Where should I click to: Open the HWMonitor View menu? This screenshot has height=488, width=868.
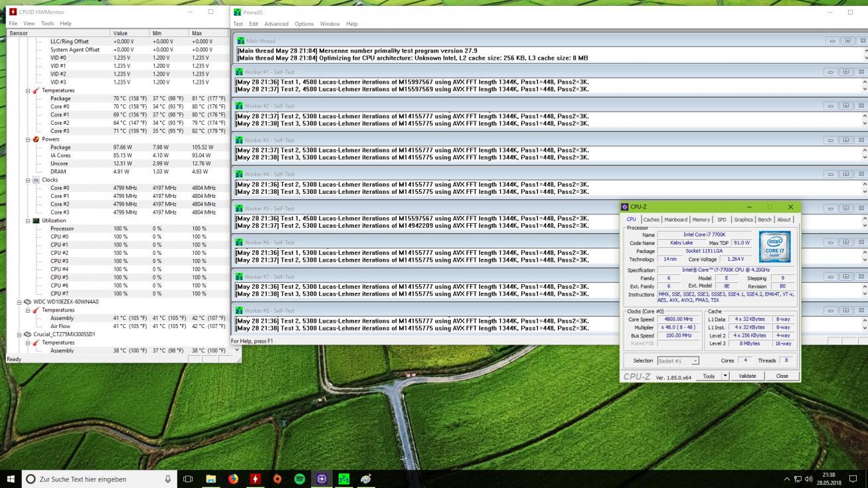point(29,23)
